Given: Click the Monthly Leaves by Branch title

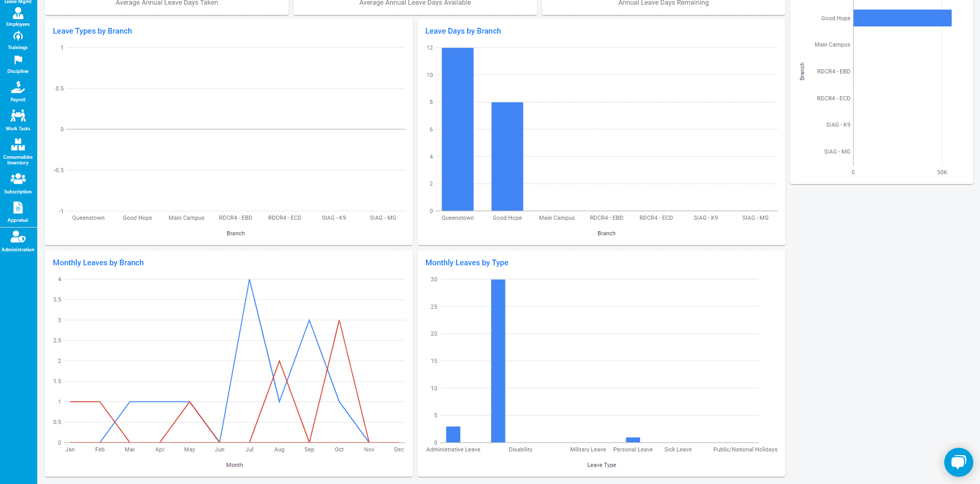Looking at the screenshot, I should pos(98,263).
